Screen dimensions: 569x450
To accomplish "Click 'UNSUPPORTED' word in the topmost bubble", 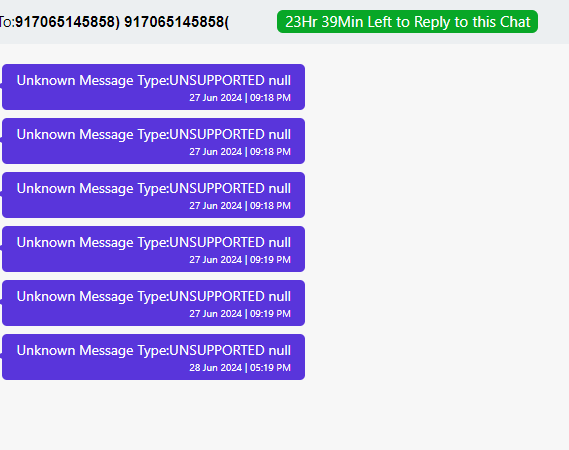I will click(217, 80).
